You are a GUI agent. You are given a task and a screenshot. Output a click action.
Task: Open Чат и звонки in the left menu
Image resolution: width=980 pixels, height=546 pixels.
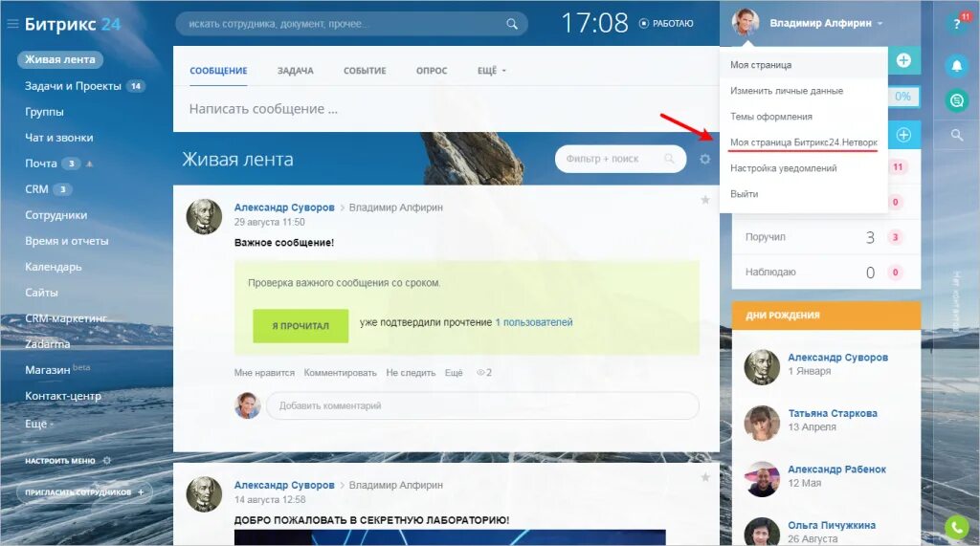pos(58,138)
